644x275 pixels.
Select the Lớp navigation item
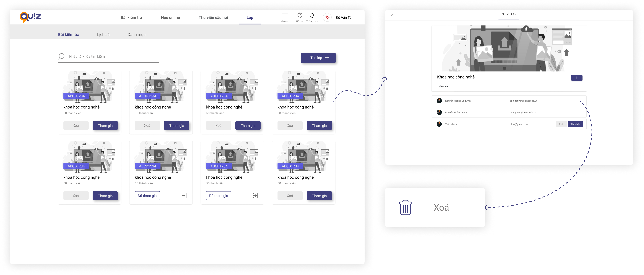click(250, 17)
